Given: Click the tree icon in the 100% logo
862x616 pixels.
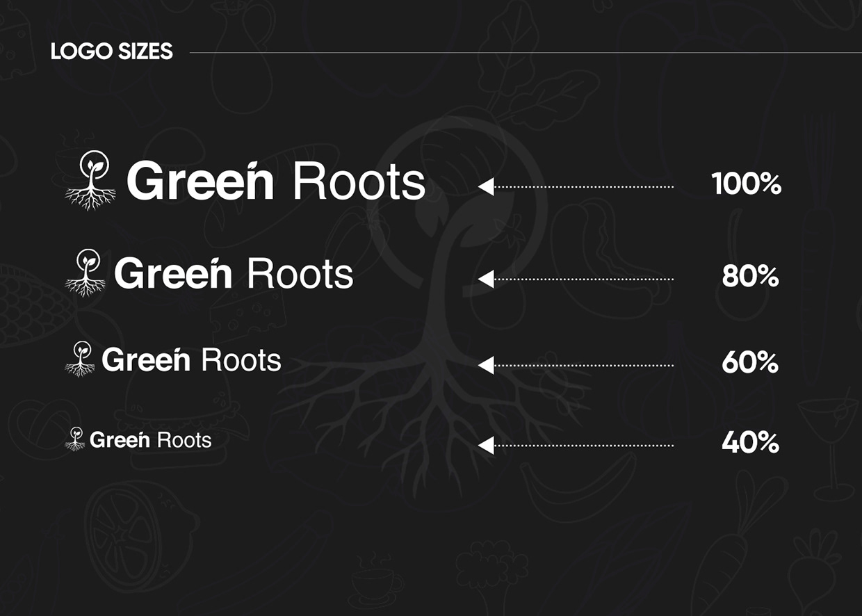Looking at the screenshot, I should pyautogui.click(x=90, y=180).
